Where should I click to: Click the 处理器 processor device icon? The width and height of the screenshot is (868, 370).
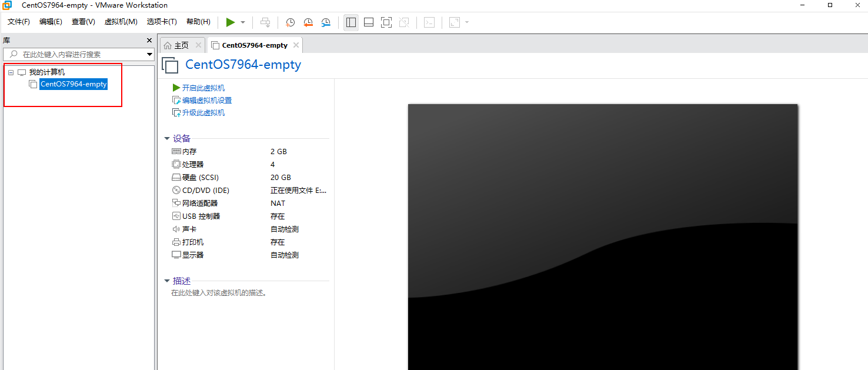click(176, 164)
